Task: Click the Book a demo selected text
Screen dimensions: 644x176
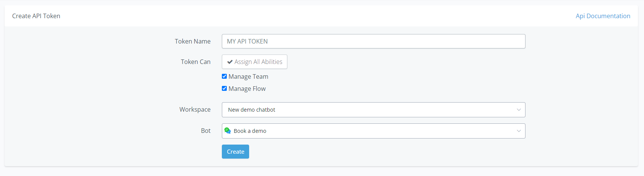Action: pyautogui.click(x=250, y=131)
